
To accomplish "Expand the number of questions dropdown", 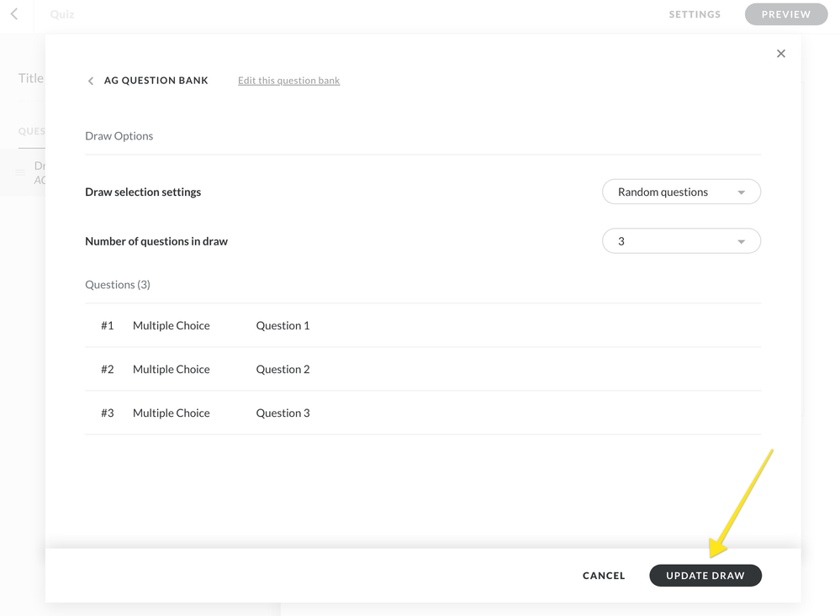I will [681, 241].
